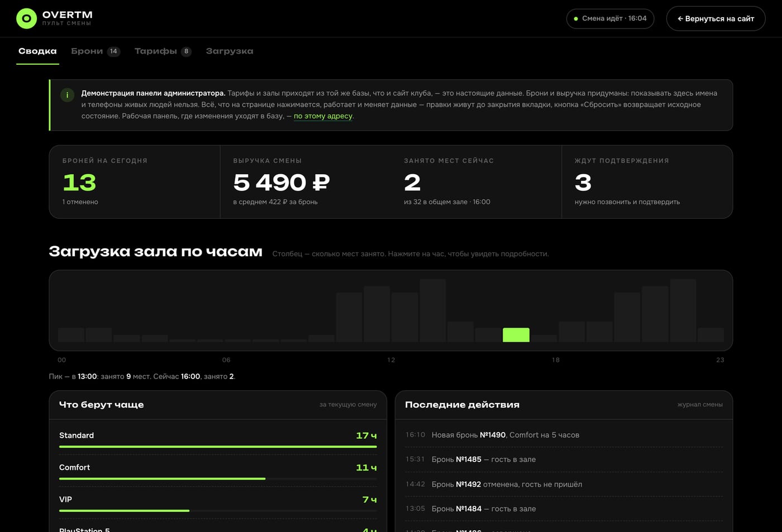Viewport: 782px width, 532px height.
Task: Click the '7 ч' hours value
Action: (370, 499)
